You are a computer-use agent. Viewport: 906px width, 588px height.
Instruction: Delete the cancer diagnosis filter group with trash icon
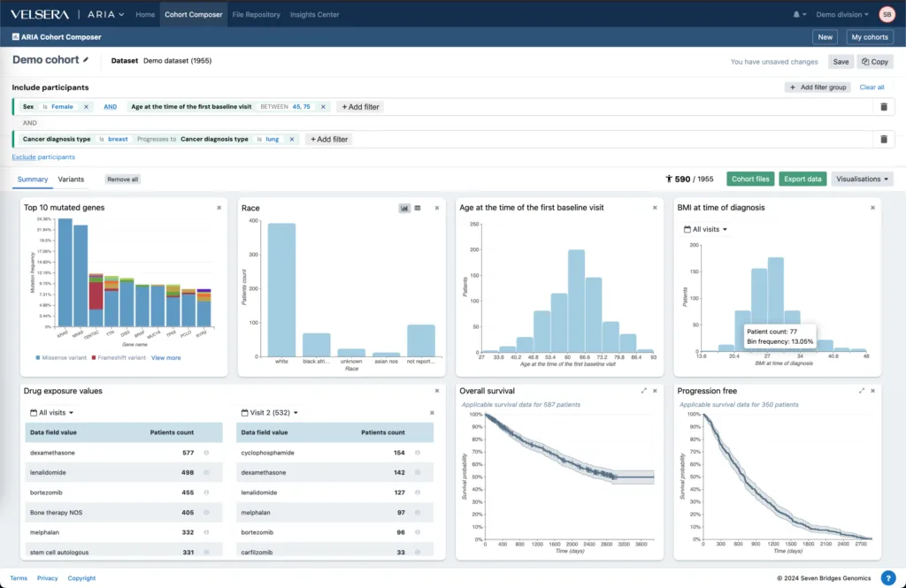point(883,139)
